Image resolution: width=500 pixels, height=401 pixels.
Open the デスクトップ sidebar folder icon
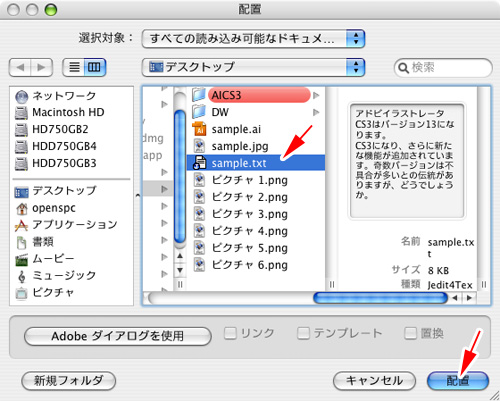pos(22,192)
